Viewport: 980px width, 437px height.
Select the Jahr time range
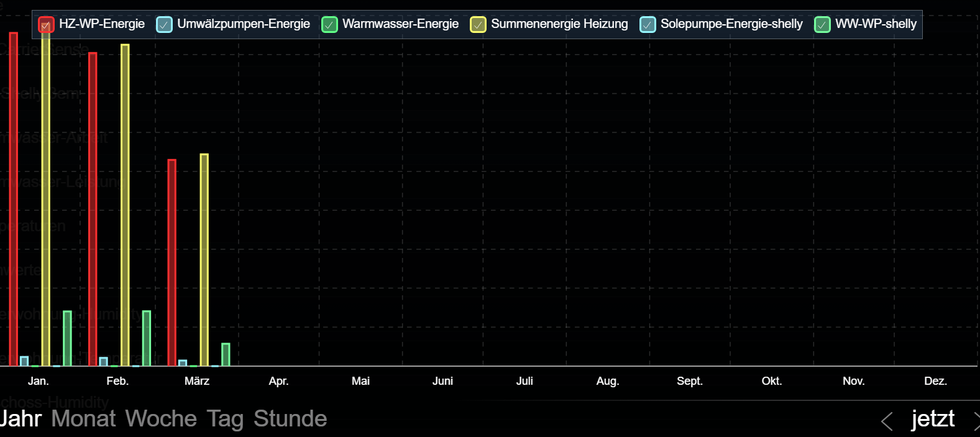21,418
